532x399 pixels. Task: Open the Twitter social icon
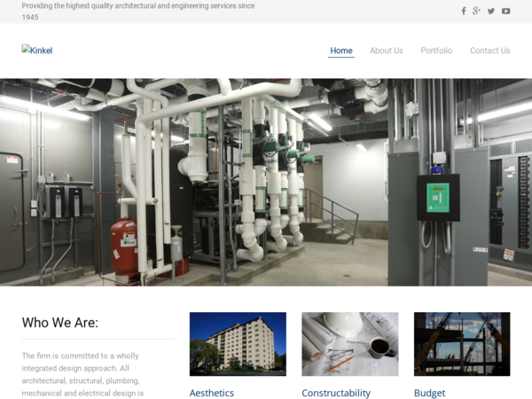[491, 12]
